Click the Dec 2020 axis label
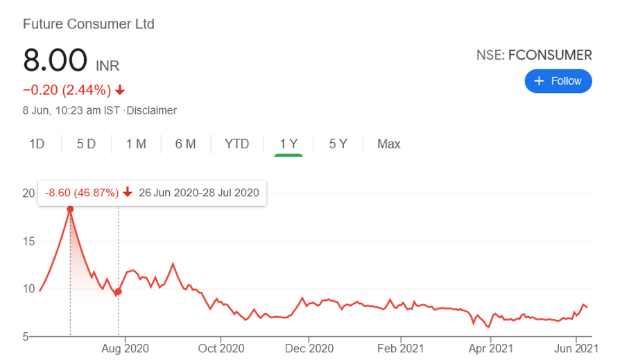This screenshot has height=364, width=638. click(309, 349)
